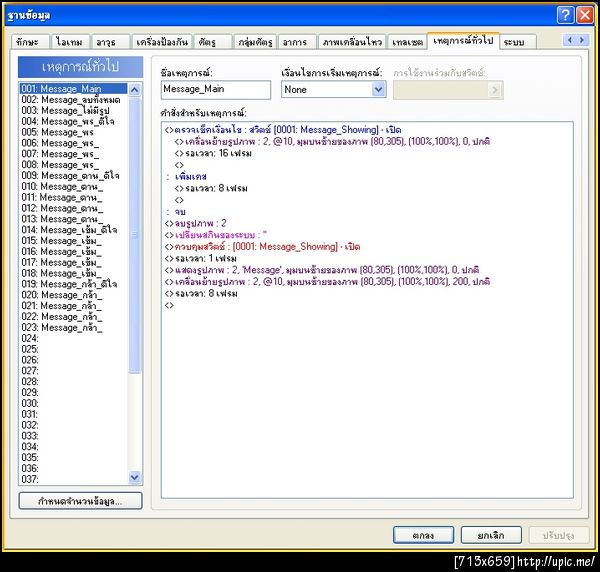
Task: Open the กลุ่มศัตรู tab
Action: [x=255, y=42]
